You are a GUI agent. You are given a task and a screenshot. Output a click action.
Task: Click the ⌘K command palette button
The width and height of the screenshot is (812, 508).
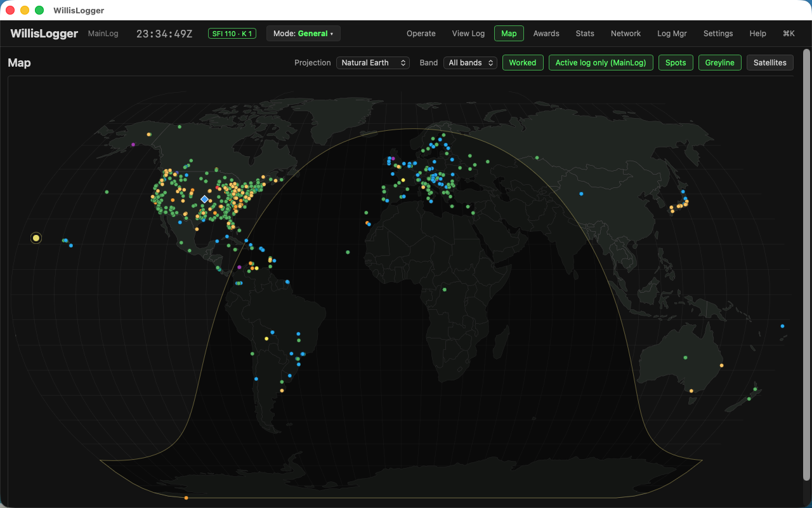click(x=789, y=34)
